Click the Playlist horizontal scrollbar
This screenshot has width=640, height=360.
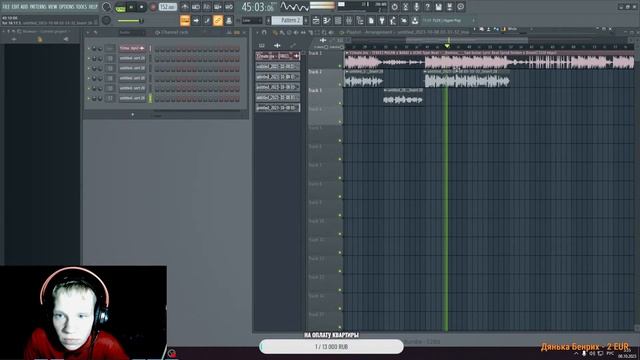coord(467,40)
